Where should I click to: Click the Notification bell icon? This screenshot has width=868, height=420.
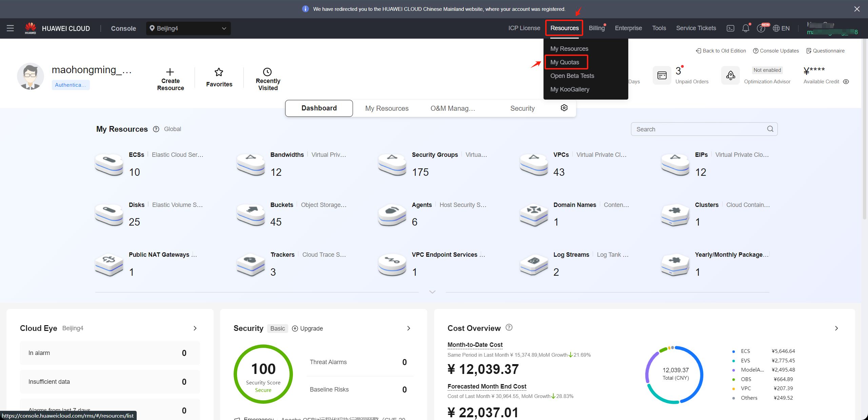[x=746, y=28]
